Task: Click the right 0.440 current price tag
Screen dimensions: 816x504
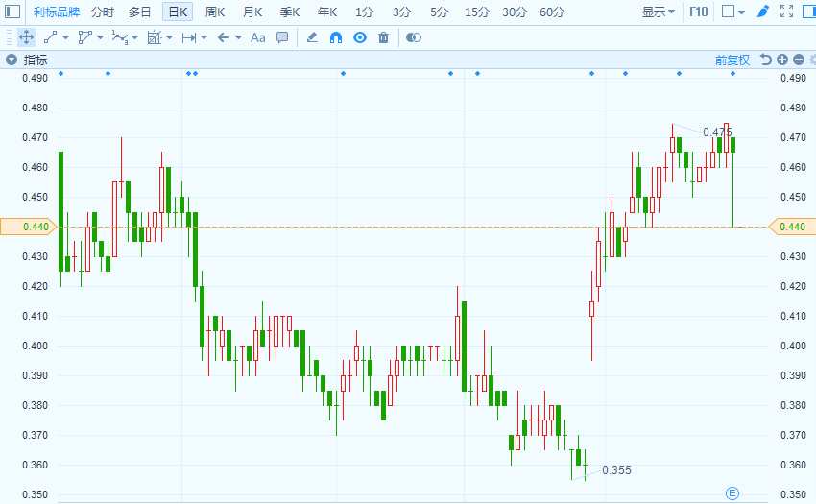Action: [792, 227]
